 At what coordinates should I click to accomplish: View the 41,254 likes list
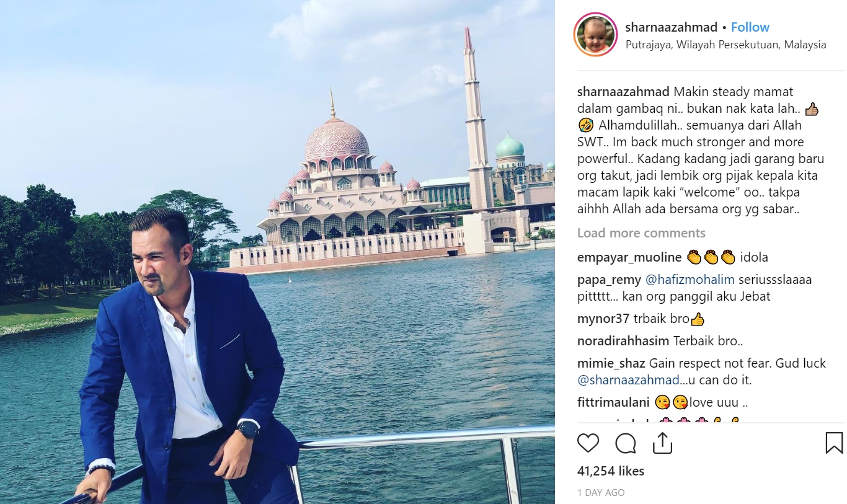click(x=611, y=471)
